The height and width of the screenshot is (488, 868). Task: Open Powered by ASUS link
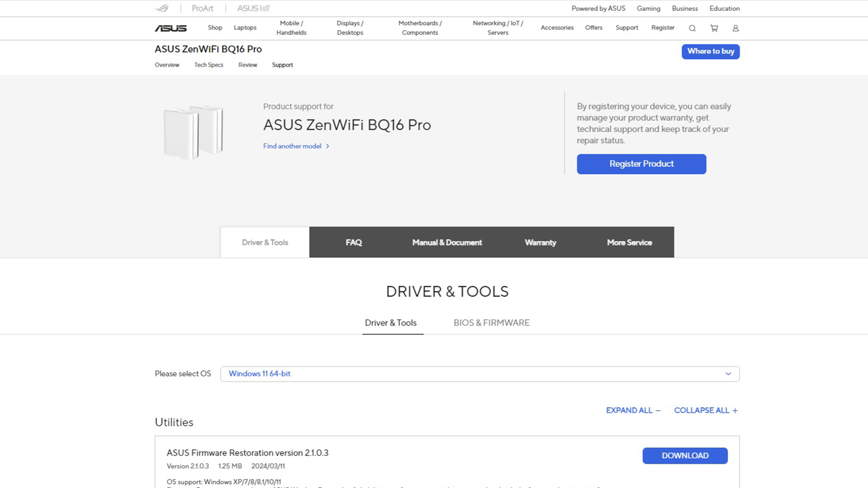[x=598, y=8]
